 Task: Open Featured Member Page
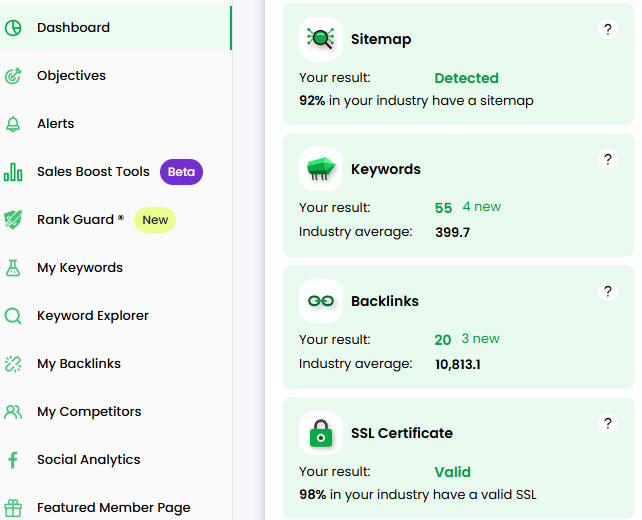point(116,508)
